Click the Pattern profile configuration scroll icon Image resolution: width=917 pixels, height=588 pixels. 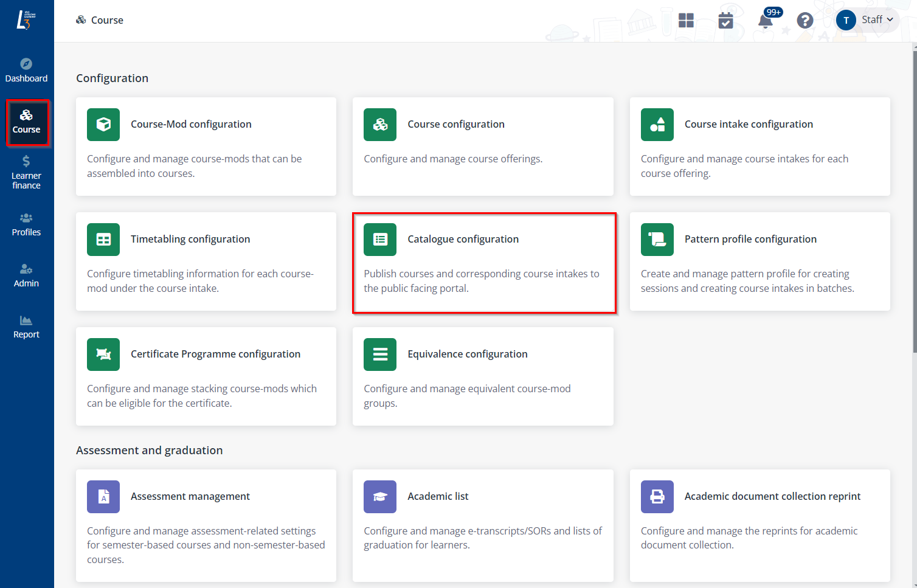coord(657,240)
